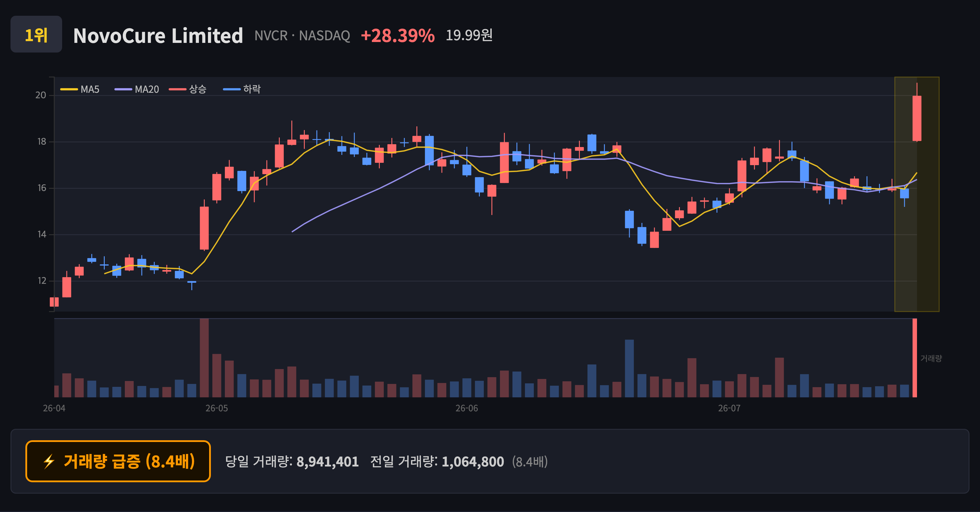The height and width of the screenshot is (512, 980).
Task: Click the red 상승 legend swatch
Action: 178,89
